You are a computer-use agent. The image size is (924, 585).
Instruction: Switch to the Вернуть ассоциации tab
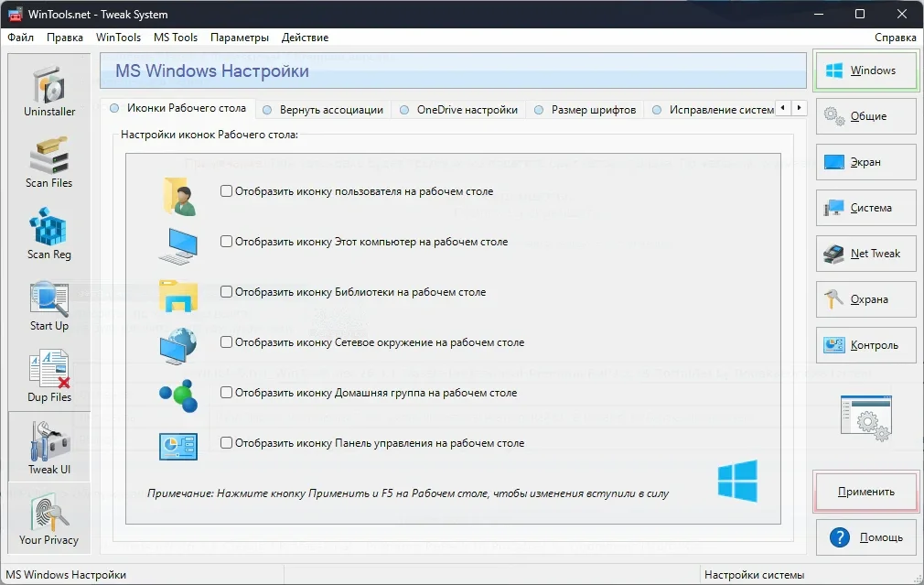point(331,110)
